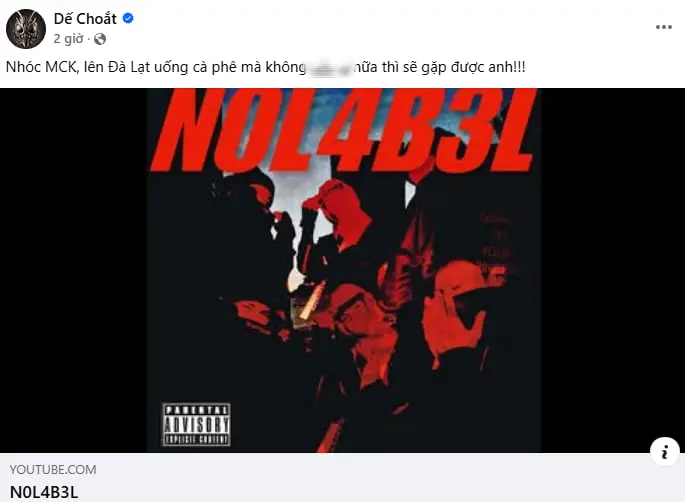Click the globe public privacy icon
This screenshot has height=502, width=685.
click(x=100, y=39)
